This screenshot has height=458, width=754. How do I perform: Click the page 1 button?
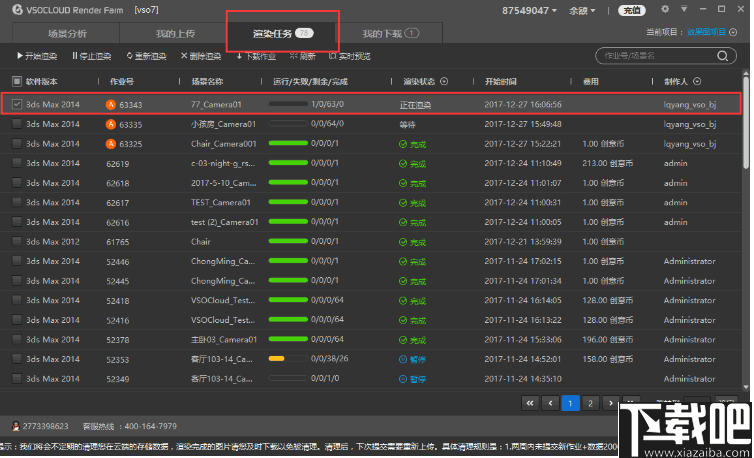[570, 403]
